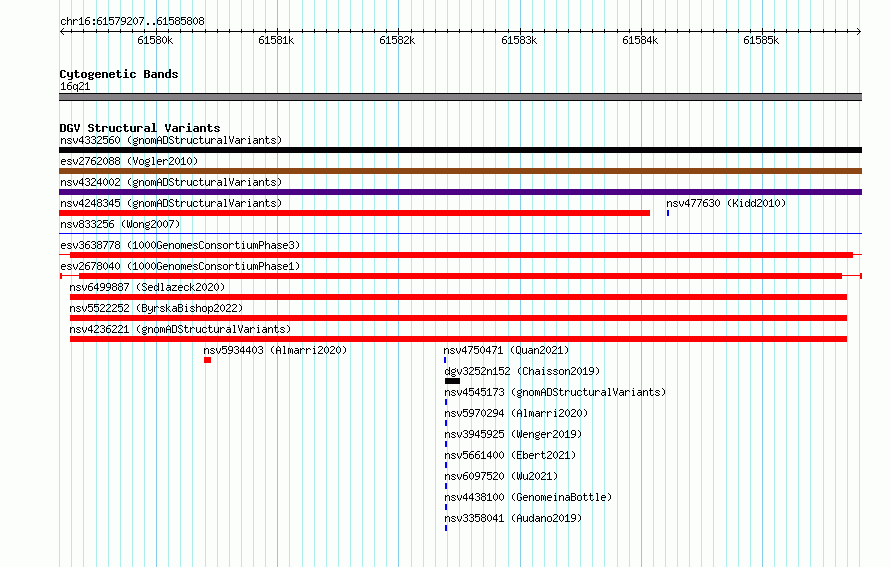The image size is (890, 567).
Task: Select the black nsv4332560 variant bar
Action: 460,150
